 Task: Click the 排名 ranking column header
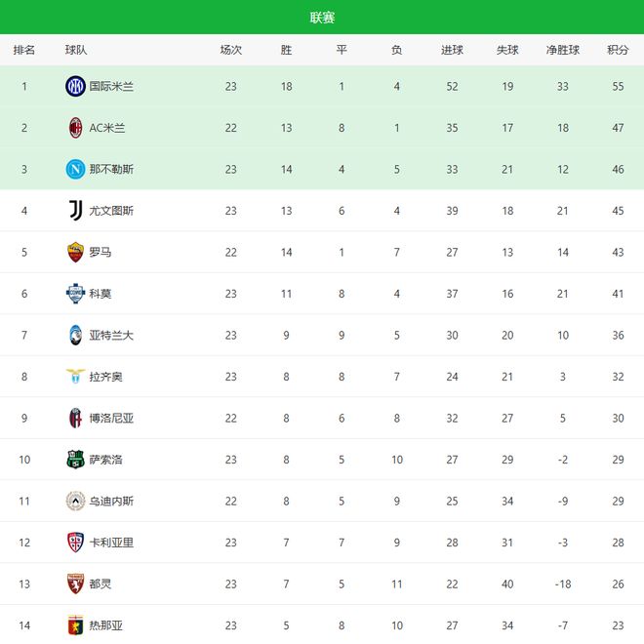[24, 50]
